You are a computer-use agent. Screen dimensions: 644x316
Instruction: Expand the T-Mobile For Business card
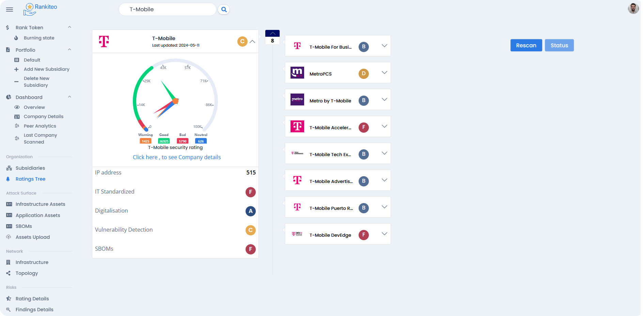click(x=384, y=46)
